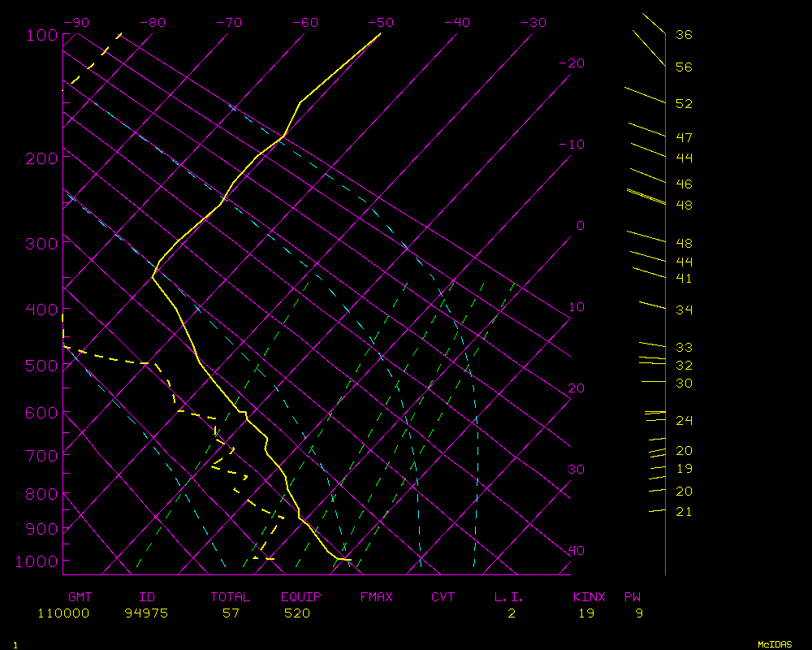Screen dimensions: 812x650
Task: Select the GMT time value 110000
Action: click(x=63, y=613)
